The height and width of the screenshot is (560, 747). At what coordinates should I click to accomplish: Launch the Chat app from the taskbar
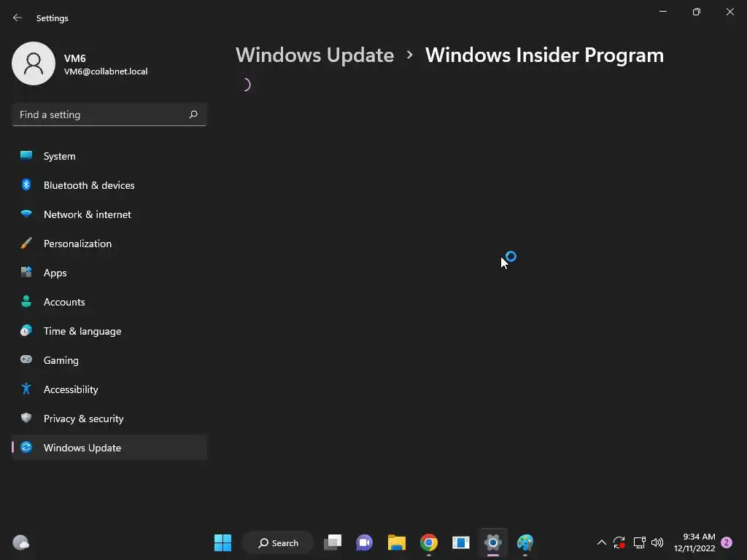pyautogui.click(x=365, y=542)
